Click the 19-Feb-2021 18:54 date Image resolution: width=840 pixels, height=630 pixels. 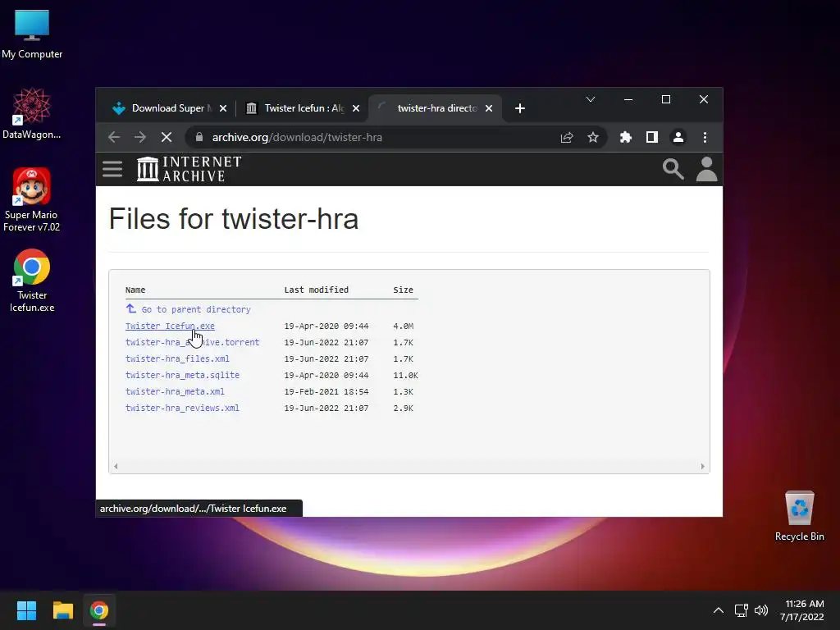326,391
